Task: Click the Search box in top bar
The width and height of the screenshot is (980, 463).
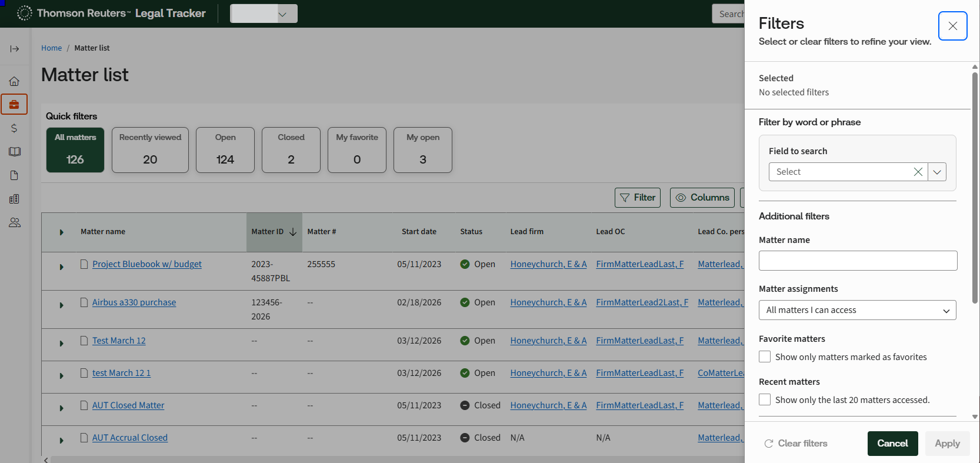Action: pos(729,14)
